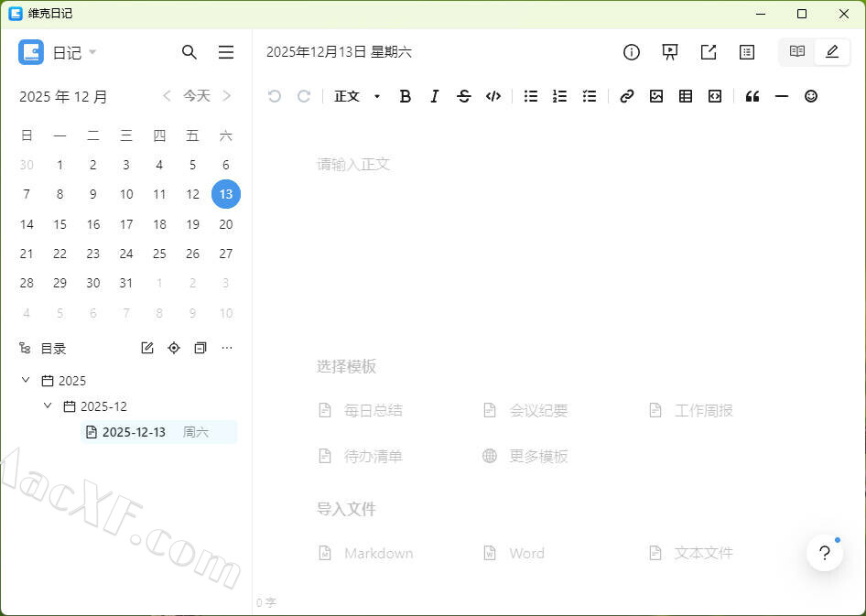The width and height of the screenshot is (866, 616).
Task: Open the document info icon
Action: [x=632, y=52]
